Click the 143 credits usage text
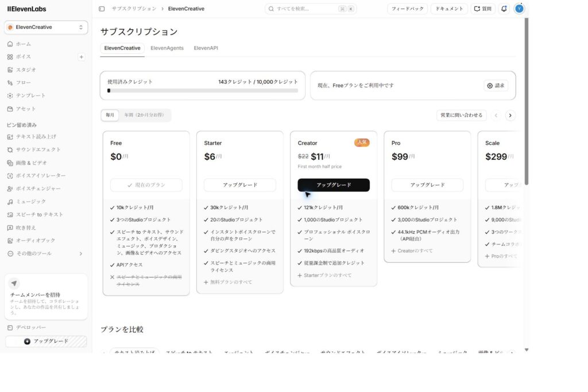 coord(258,82)
